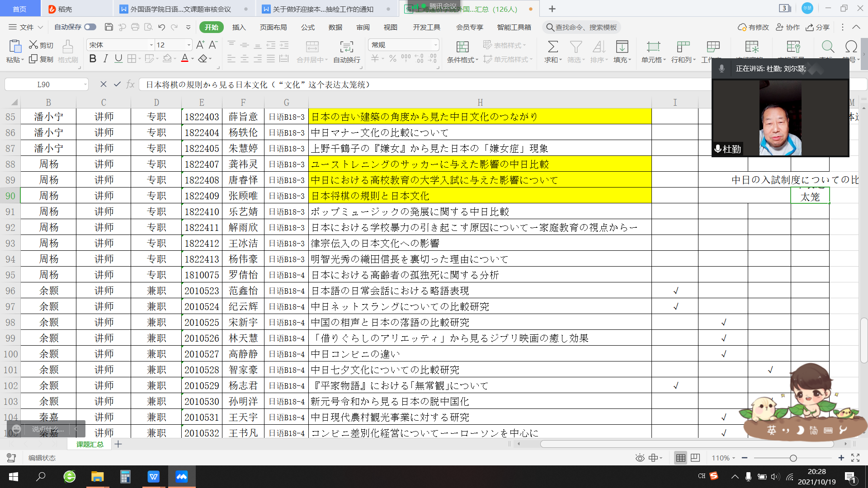Switch to page layout view in status bar

click(x=695, y=458)
